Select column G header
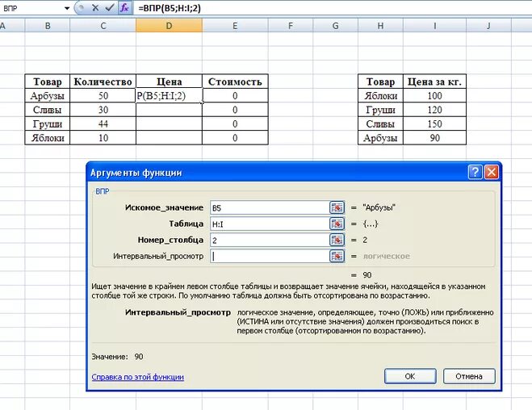 tap(335, 26)
